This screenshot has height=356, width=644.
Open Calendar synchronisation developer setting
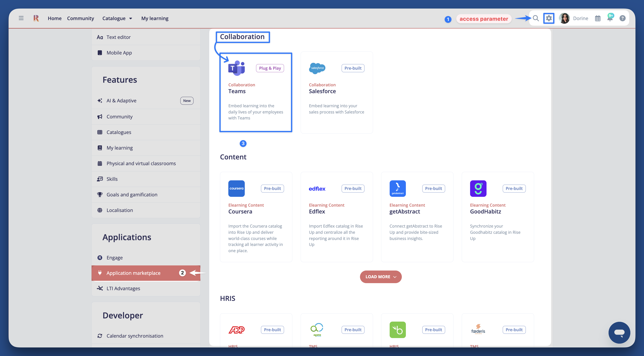pos(135,336)
